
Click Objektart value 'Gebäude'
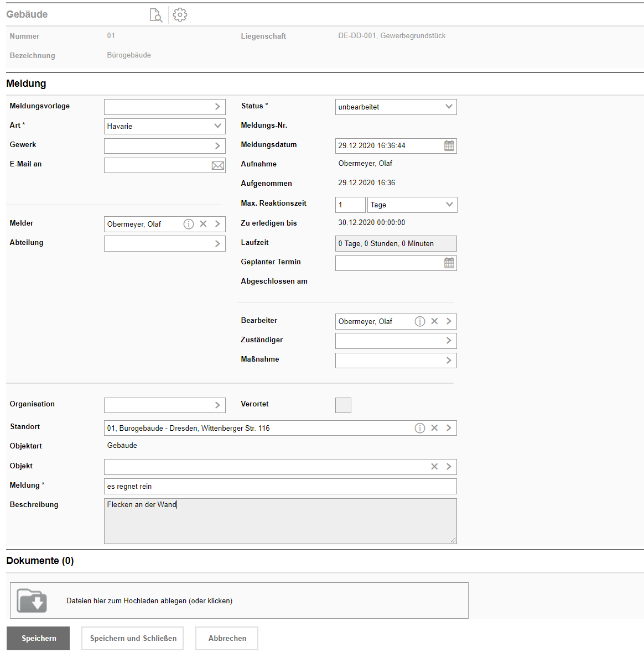coord(122,445)
